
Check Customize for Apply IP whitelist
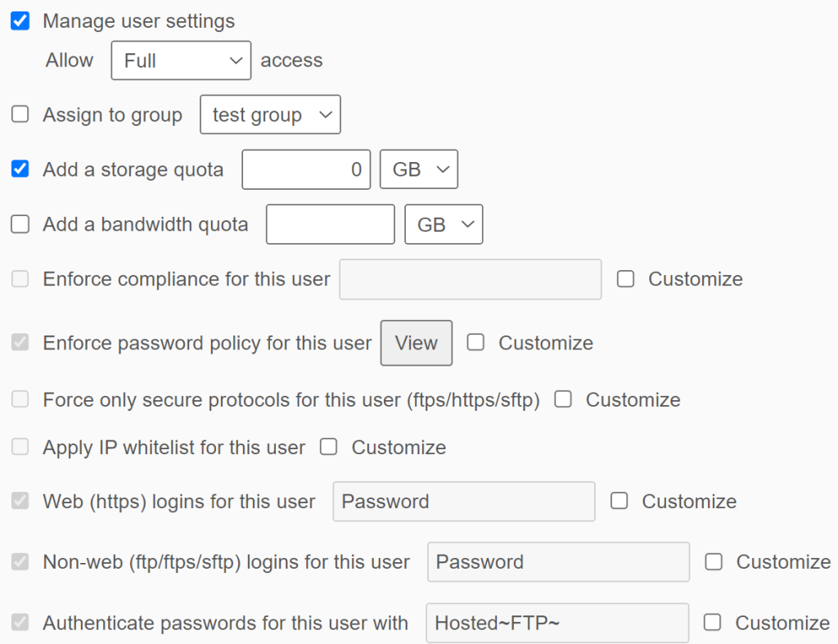pyautogui.click(x=329, y=447)
